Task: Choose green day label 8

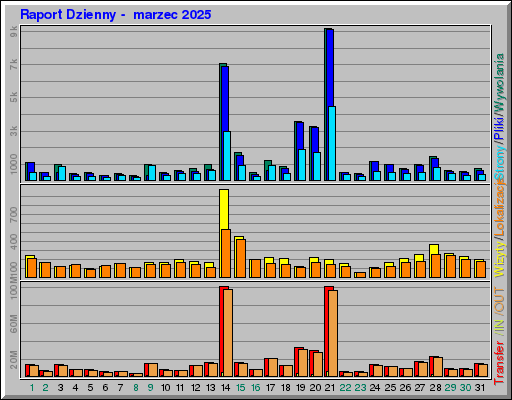Action: click(x=135, y=388)
